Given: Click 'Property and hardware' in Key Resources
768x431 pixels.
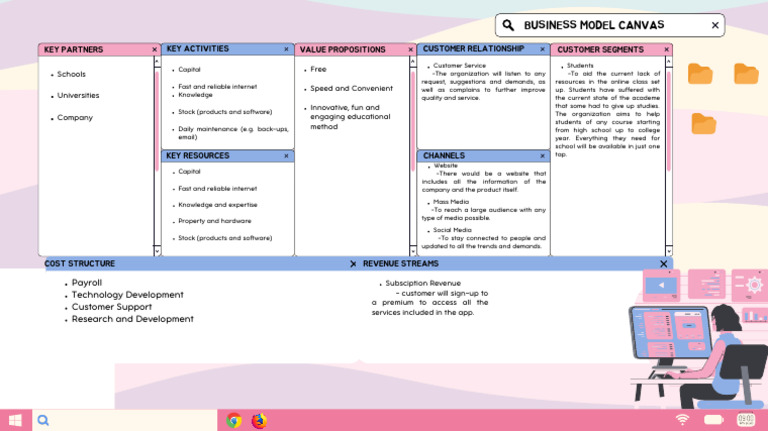Looking at the screenshot, I should point(215,221).
